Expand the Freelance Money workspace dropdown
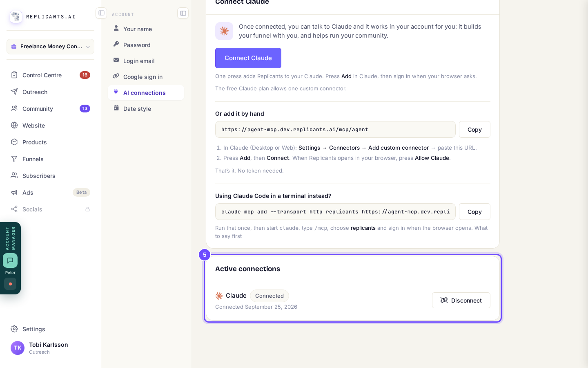This screenshot has width=588, height=368. [x=50, y=47]
